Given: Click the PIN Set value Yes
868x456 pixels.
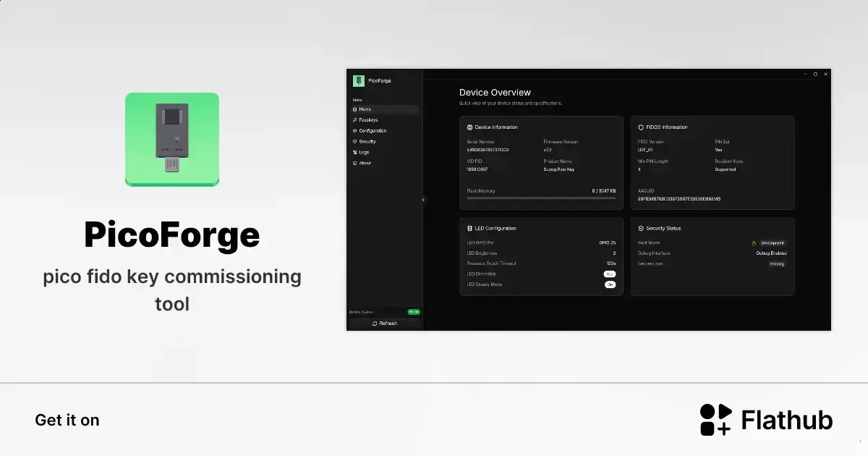Looking at the screenshot, I should [718, 150].
